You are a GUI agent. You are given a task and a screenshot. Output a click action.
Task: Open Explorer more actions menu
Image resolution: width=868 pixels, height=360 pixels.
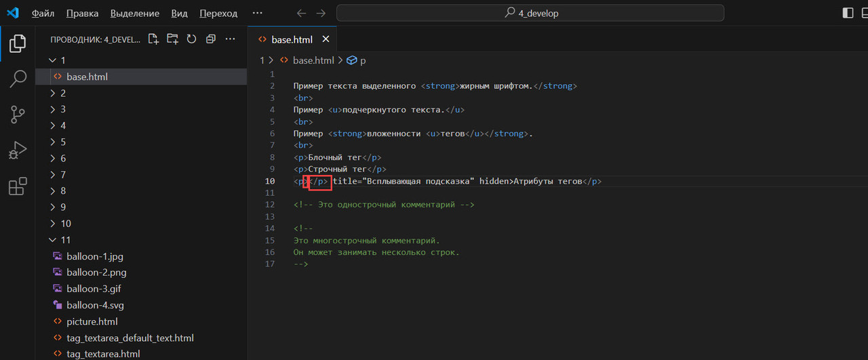(x=231, y=39)
